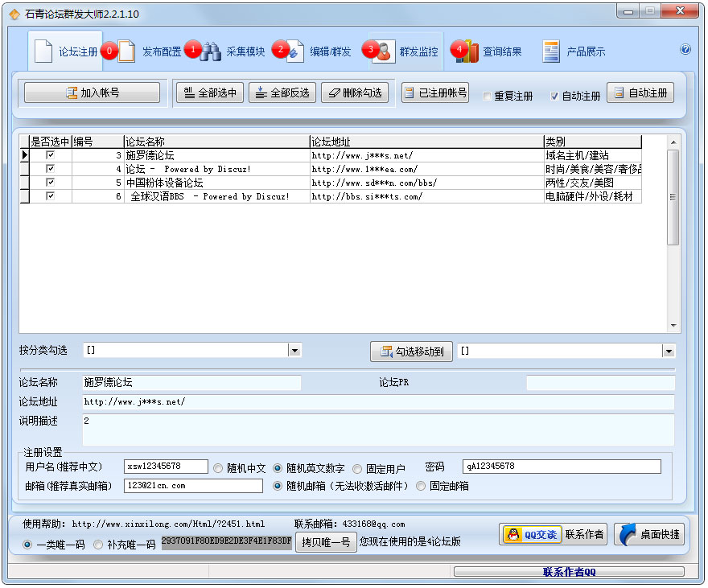
Task: Enable the 重复注册 checkbox
Action: (487, 97)
